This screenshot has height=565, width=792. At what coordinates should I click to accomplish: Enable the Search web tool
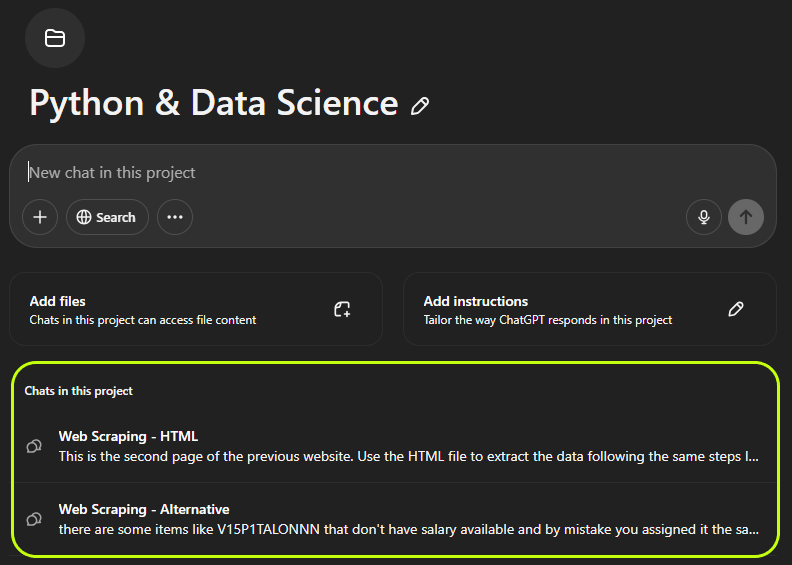coord(107,217)
